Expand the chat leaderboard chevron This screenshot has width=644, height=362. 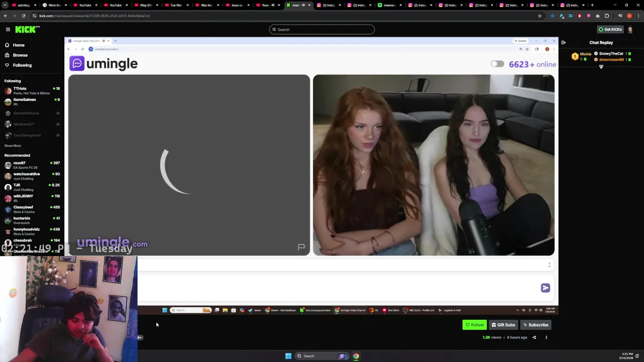click(x=601, y=67)
